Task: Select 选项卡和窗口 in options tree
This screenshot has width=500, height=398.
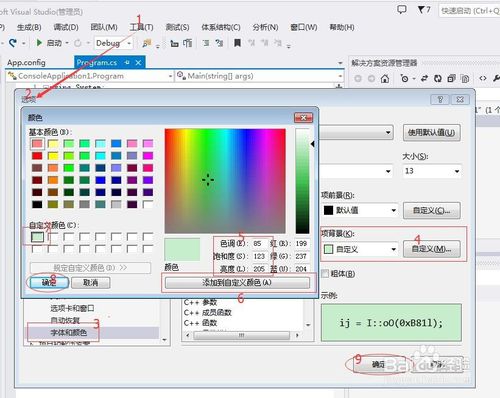Action: 72,308
